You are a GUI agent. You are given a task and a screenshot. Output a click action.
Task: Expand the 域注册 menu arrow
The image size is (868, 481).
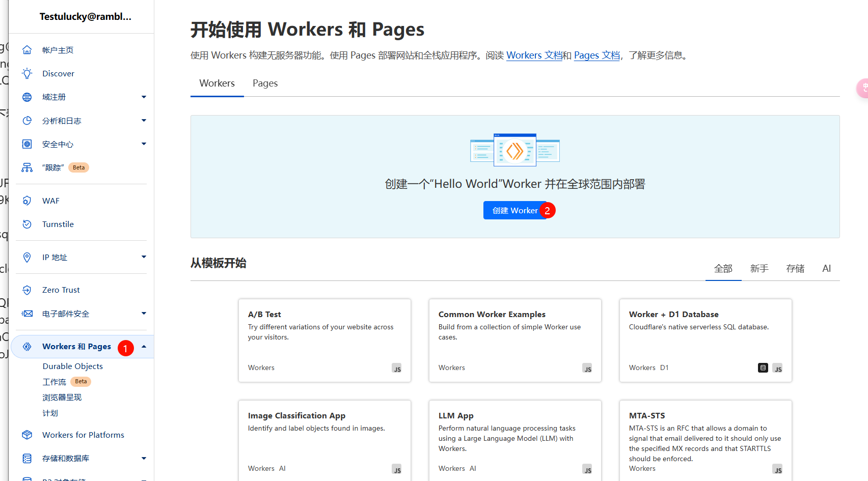[144, 97]
